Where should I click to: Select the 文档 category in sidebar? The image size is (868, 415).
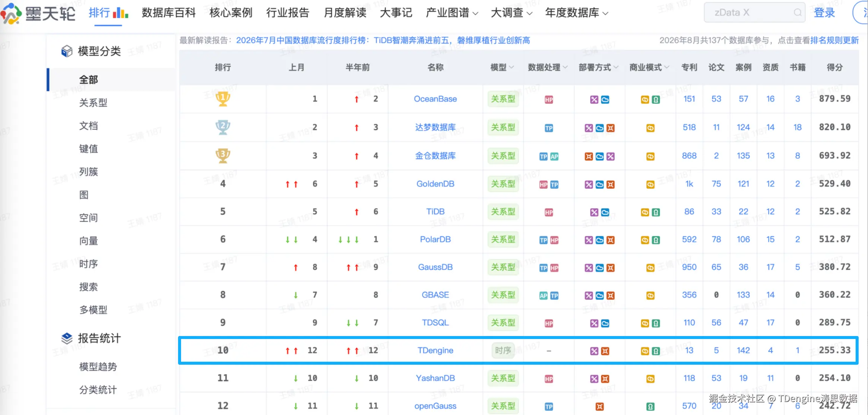click(x=88, y=126)
